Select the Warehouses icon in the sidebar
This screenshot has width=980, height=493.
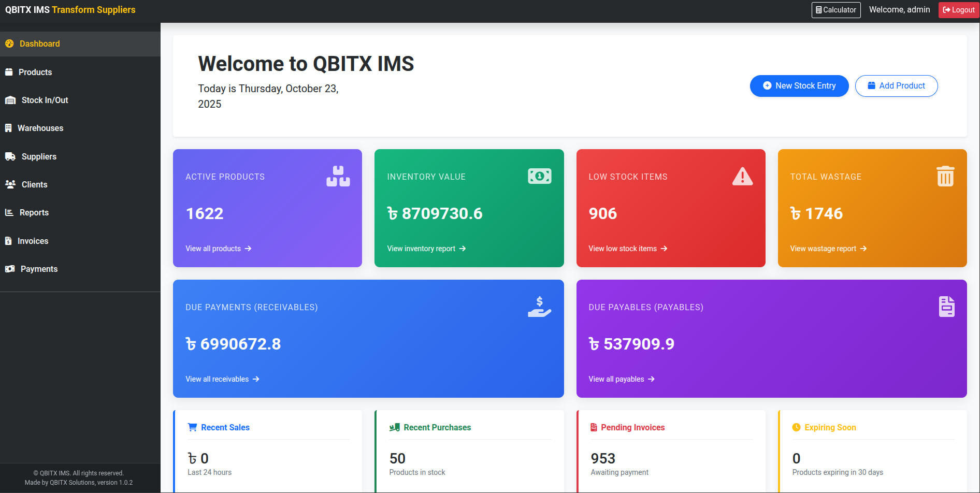pyautogui.click(x=9, y=128)
